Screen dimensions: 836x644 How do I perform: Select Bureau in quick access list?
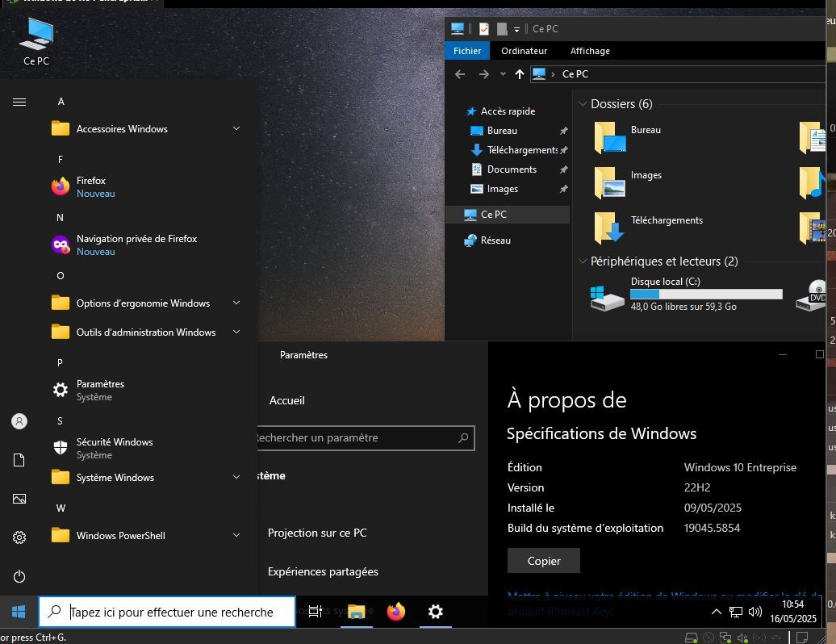[x=502, y=131]
